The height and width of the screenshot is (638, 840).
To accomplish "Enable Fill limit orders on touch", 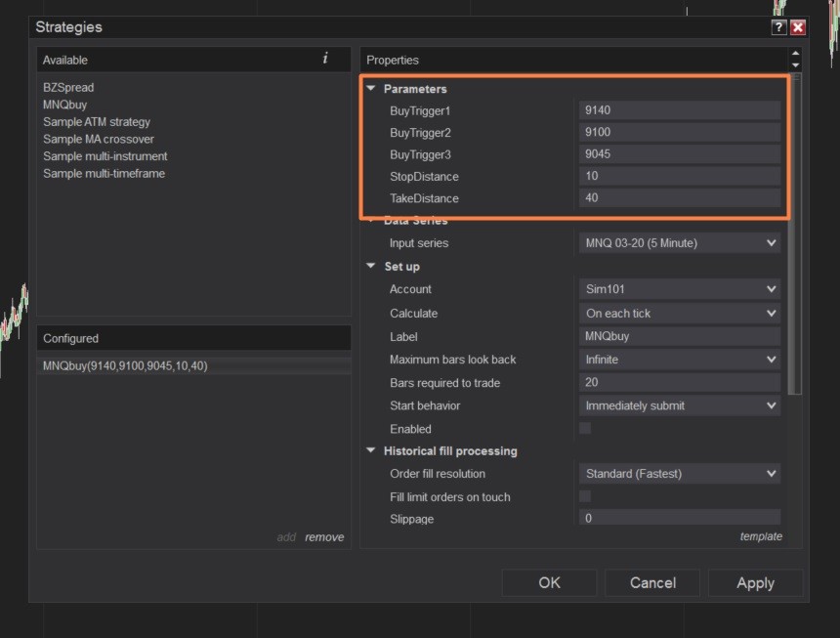I will coord(585,496).
